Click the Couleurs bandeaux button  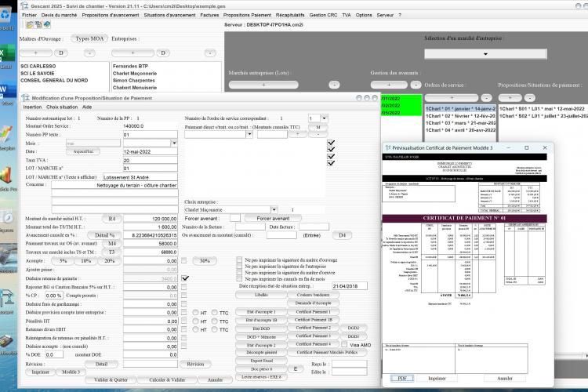tap(313, 295)
